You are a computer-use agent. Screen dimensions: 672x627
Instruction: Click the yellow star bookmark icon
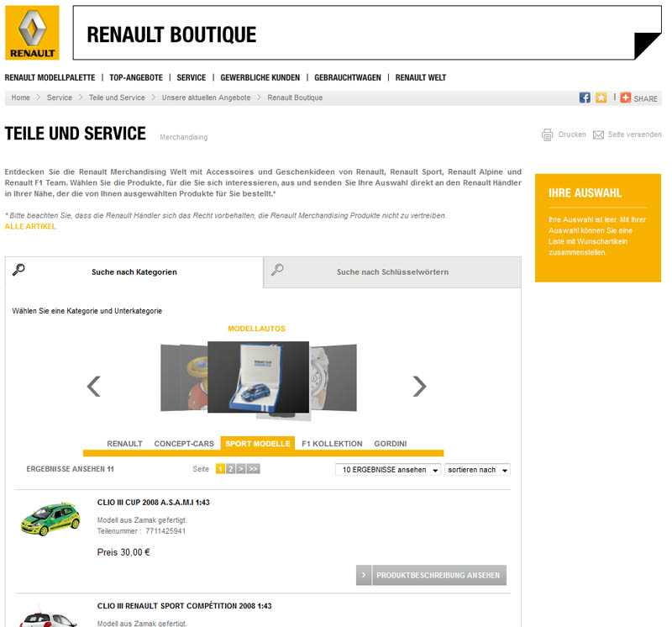(601, 98)
